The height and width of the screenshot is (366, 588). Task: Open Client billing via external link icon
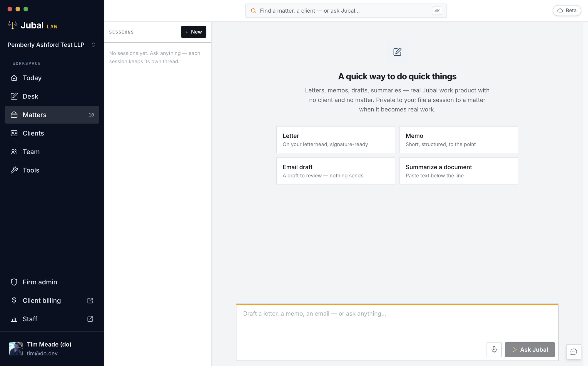pyautogui.click(x=90, y=300)
